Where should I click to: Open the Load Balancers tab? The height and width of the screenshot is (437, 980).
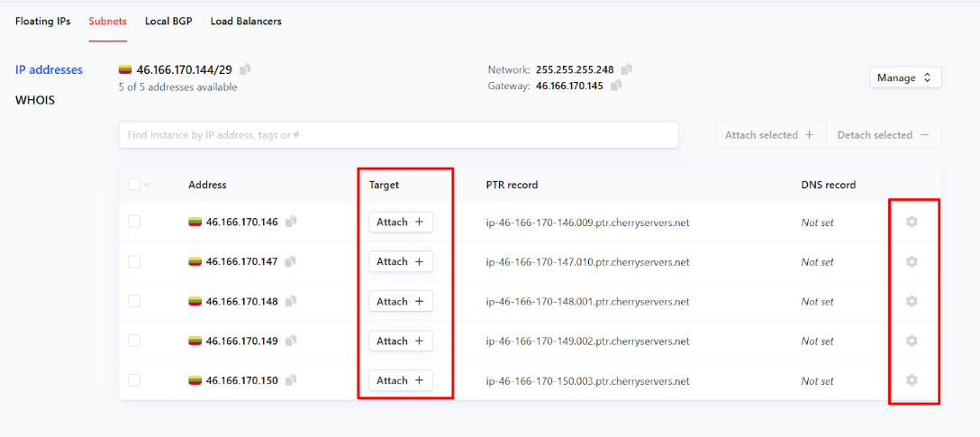(246, 21)
